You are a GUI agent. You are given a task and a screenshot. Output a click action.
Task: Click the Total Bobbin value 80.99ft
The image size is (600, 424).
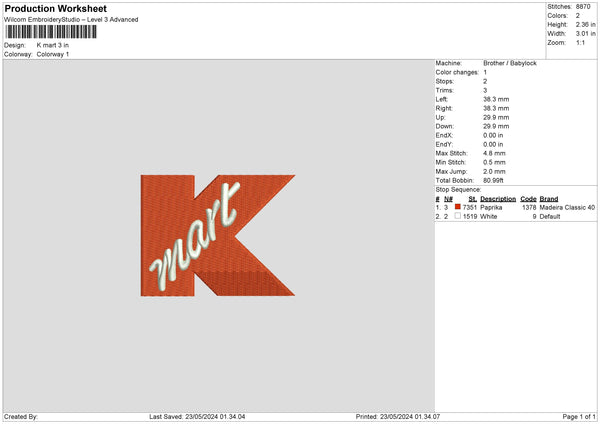pos(493,181)
